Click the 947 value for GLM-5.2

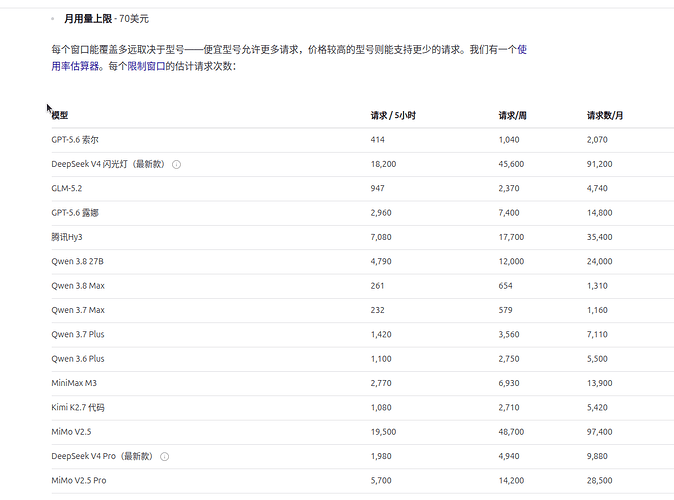[377, 188]
